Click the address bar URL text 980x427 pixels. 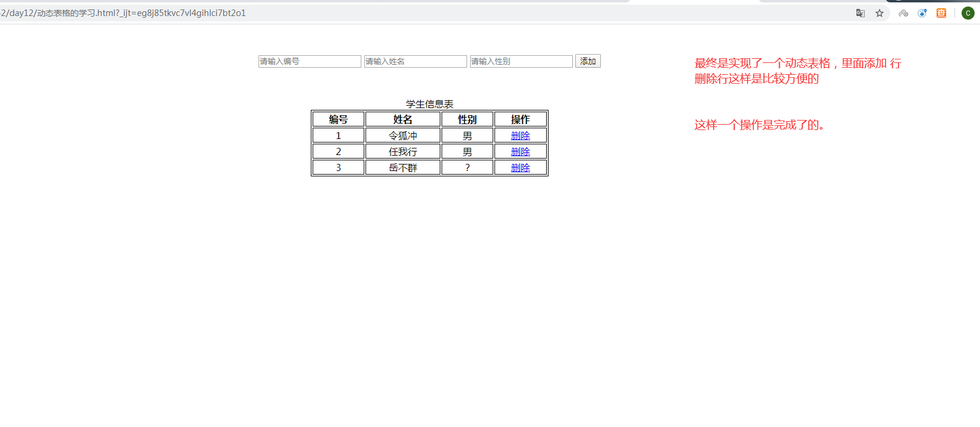click(123, 13)
